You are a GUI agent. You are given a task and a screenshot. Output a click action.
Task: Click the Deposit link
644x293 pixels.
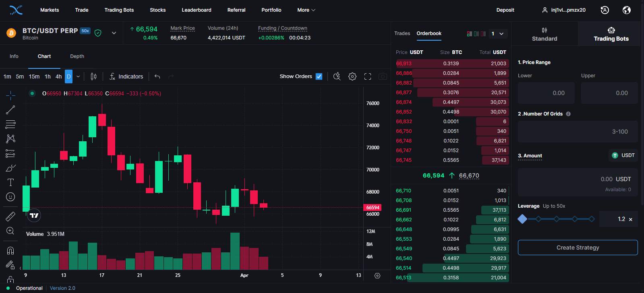(505, 10)
